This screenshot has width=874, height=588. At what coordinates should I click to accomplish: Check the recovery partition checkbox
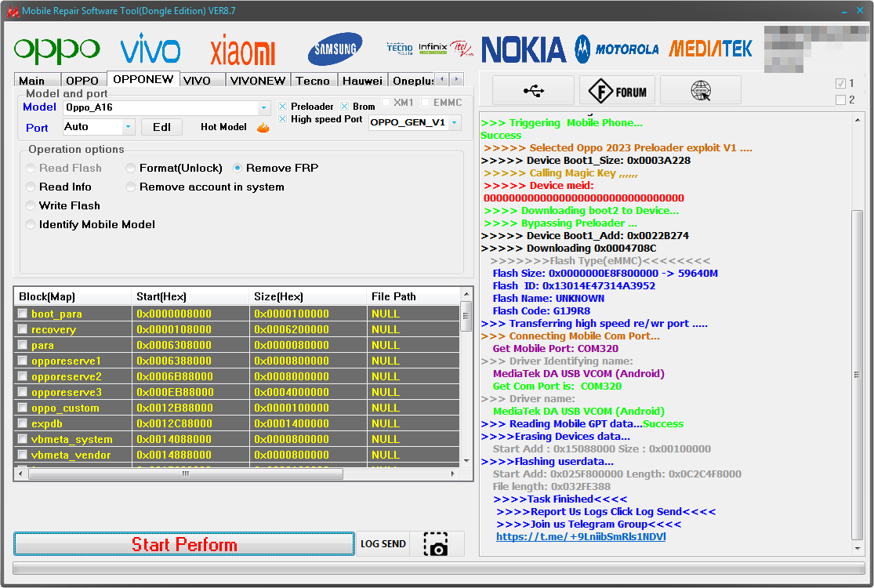tap(22, 328)
